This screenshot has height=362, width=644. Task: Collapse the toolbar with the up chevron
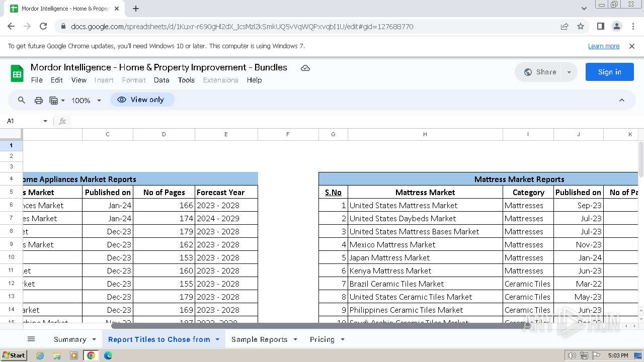click(622, 100)
